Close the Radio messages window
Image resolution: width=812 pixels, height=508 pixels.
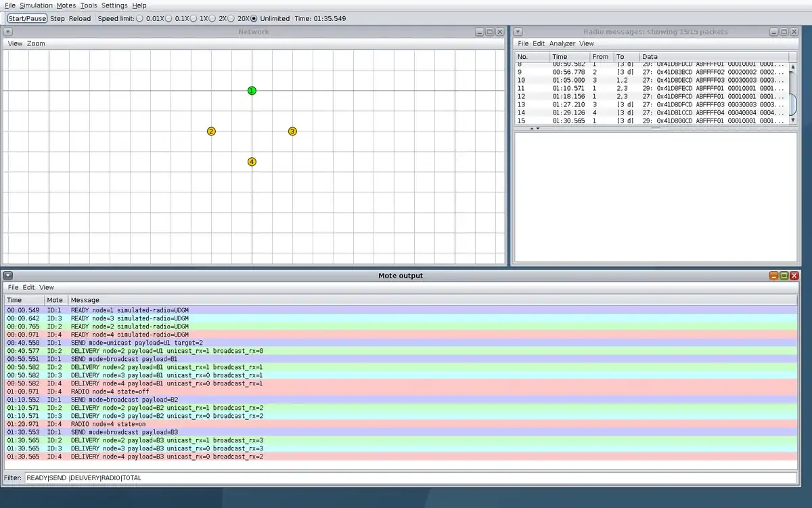click(x=794, y=32)
